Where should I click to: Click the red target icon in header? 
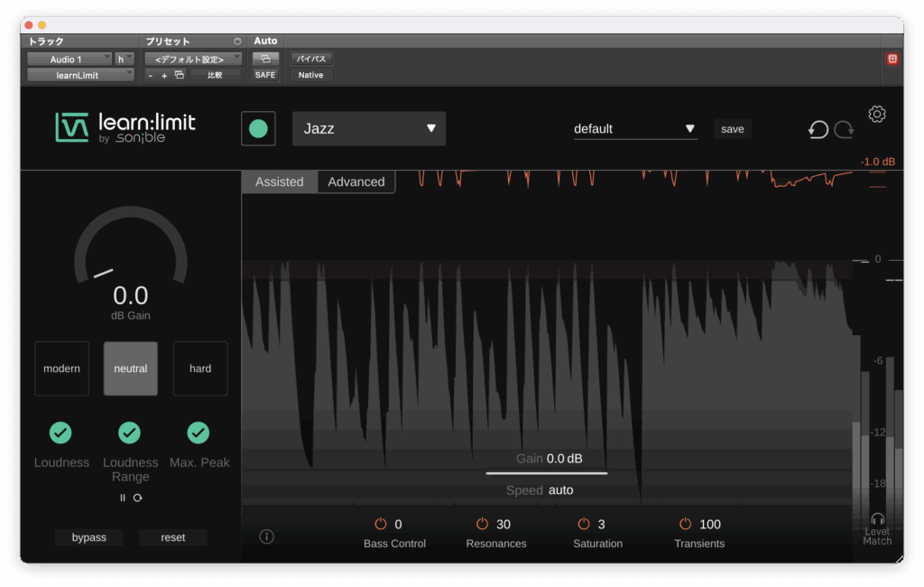tap(892, 59)
